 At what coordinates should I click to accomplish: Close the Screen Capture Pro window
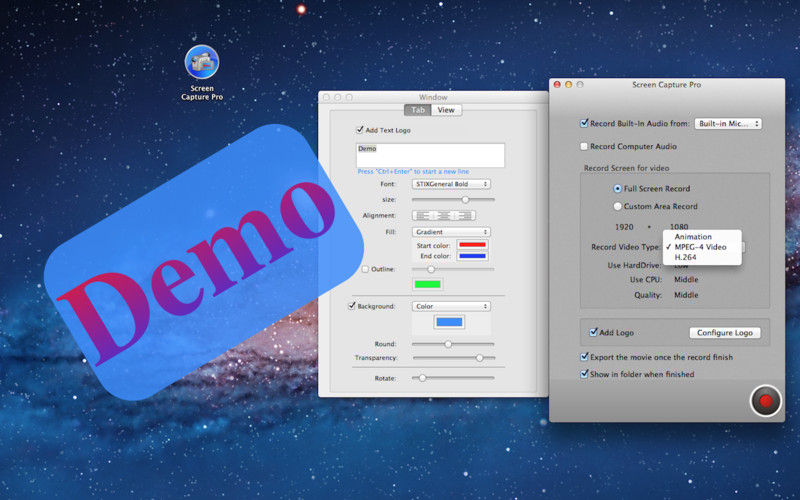[557, 85]
